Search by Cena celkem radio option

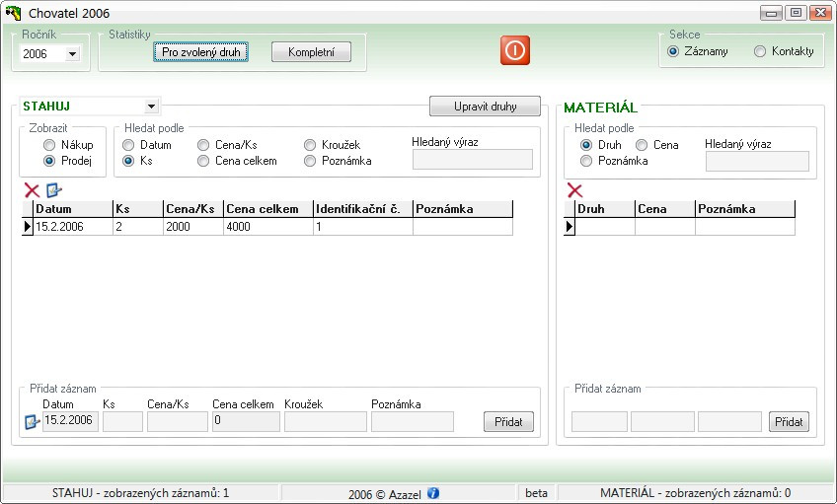(x=203, y=161)
